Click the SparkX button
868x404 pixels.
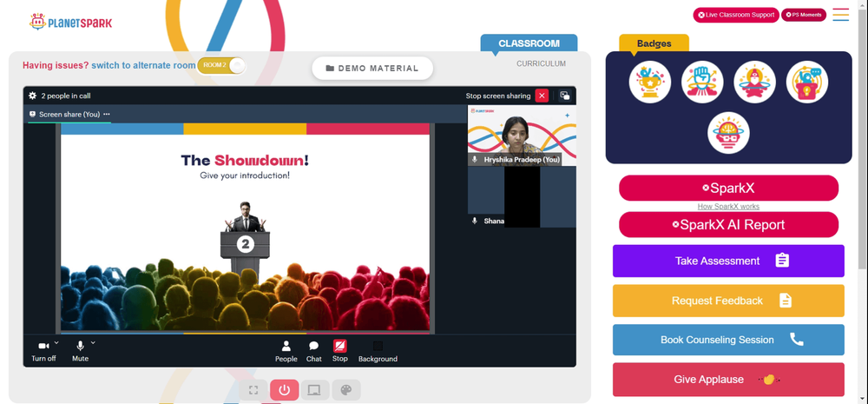(728, 188)
